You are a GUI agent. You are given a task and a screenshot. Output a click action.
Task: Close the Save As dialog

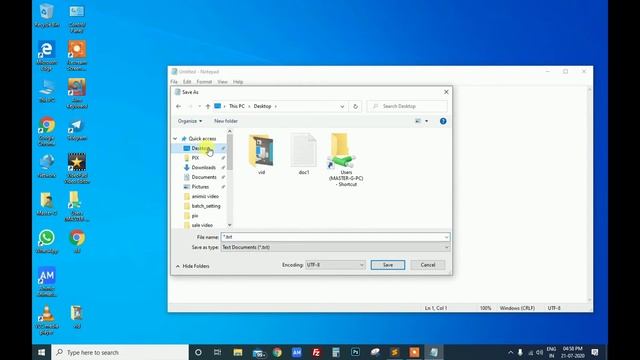click(446, 92)
